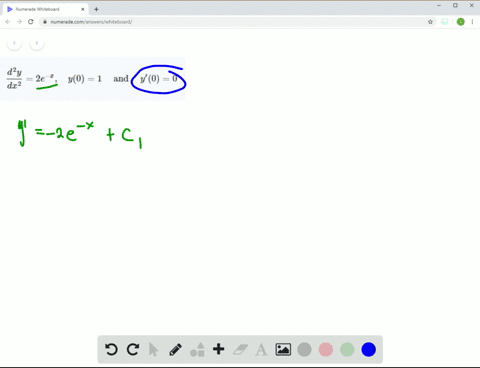This screenshot has height=368, width=480.
Task: Select the eraser tool
Action: pyautogui.click(x=240, y=350)
